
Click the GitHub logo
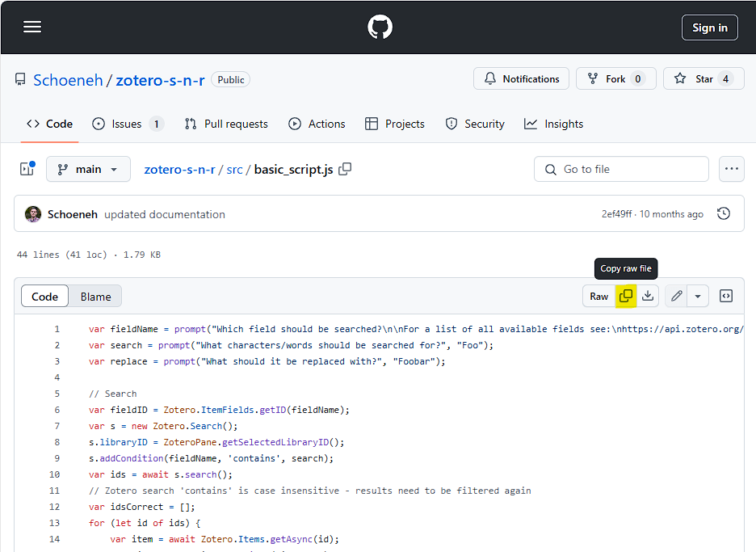click(378, 27)
